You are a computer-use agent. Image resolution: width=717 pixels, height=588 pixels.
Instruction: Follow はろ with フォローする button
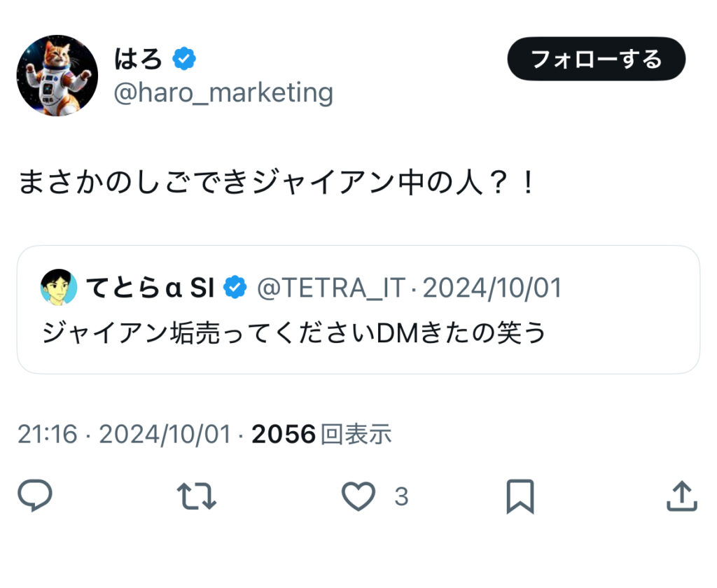[x=597, y=59]
